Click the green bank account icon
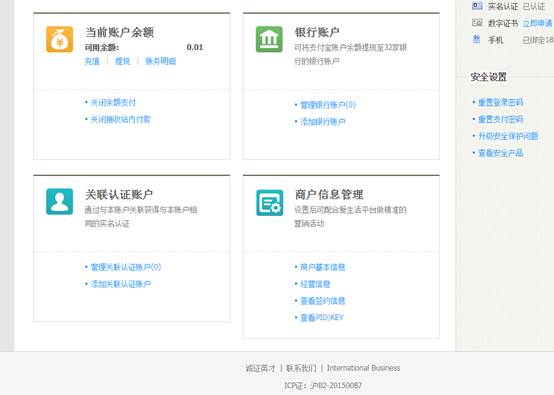554x395 pixels. point(269,39)
